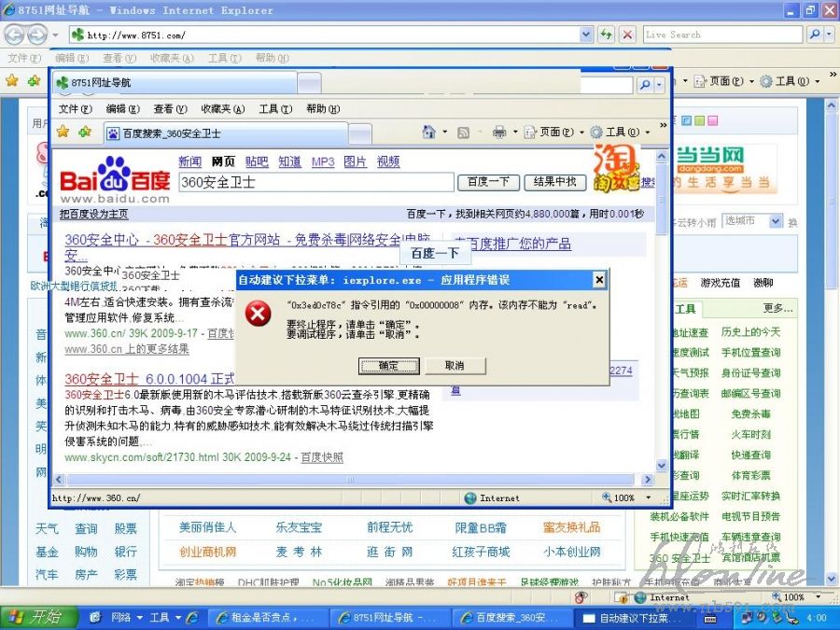Image resolution: width=840 pixels, height=630 pixels.
Task: Open the 收藏夹 menu in inner window
Action: coord(222,109)
